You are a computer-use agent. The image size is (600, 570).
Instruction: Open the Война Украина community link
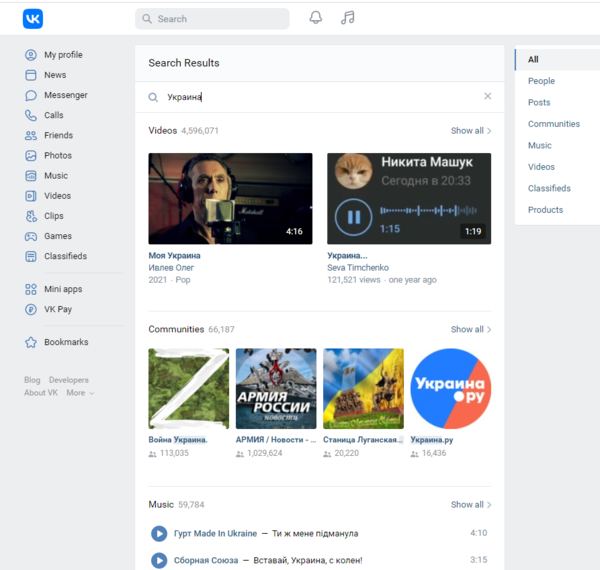[x=178, y=440]
